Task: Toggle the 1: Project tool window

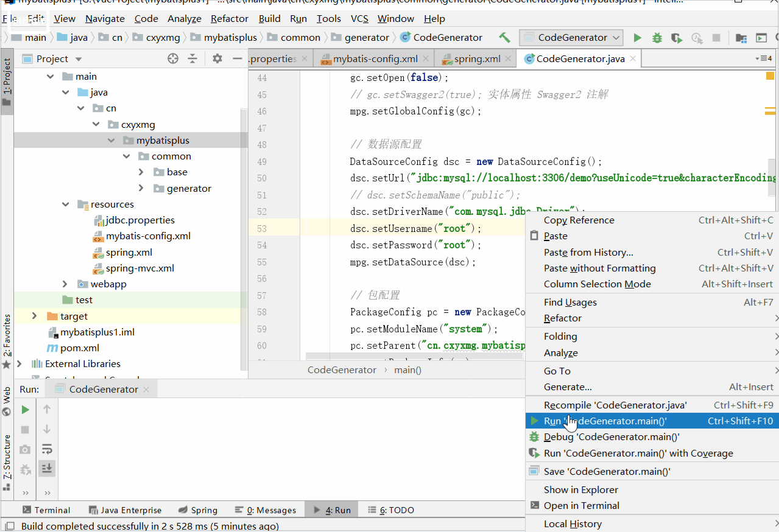Action: point(7,82)
